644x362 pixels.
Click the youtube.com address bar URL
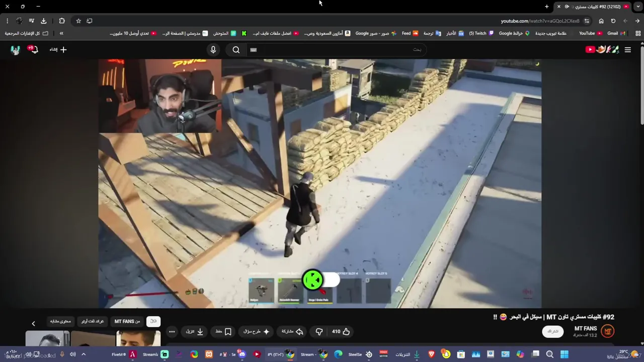(540, 21)
